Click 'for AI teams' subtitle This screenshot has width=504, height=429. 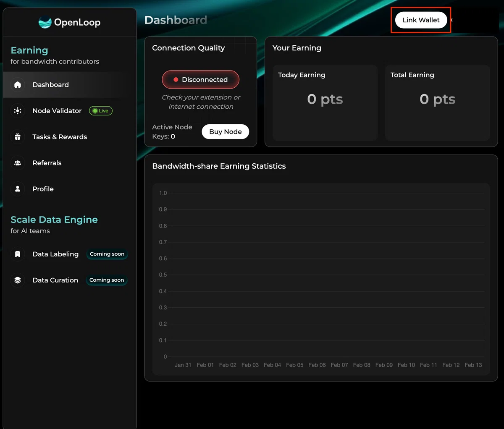30,231
